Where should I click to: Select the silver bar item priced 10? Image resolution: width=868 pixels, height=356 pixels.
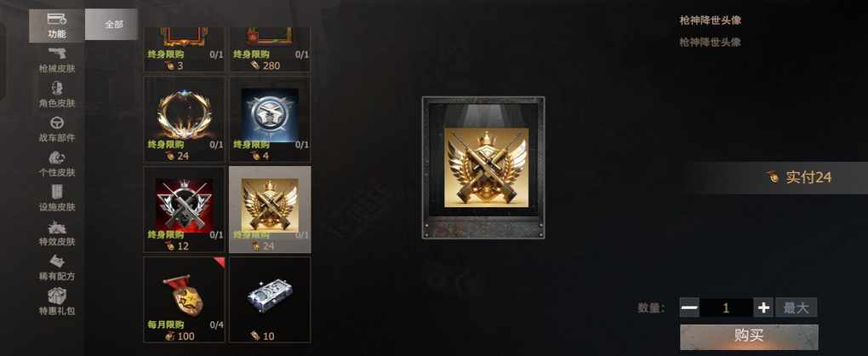(x=270, y=300)
